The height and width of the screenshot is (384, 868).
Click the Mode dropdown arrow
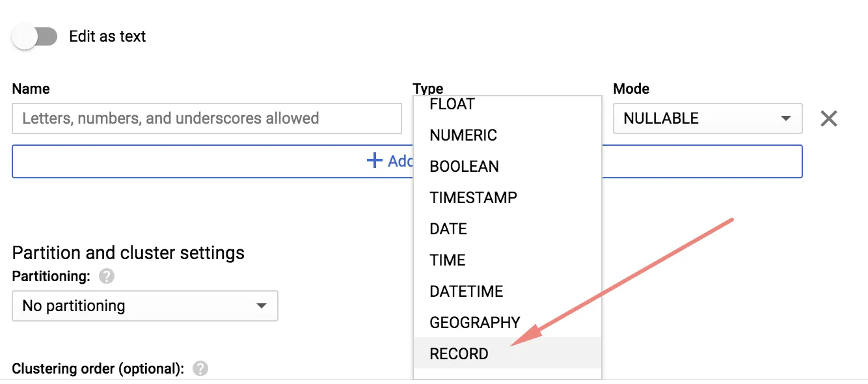click(x=786, y=118)
